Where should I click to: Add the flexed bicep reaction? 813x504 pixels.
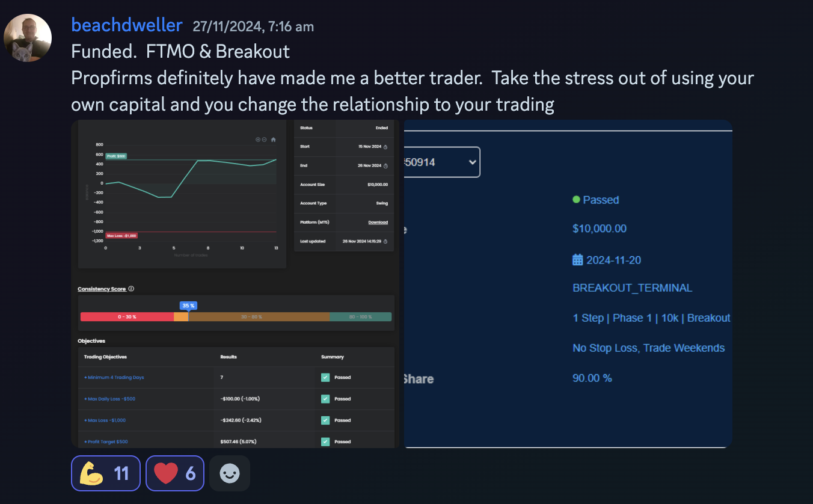tap(106, 473)
